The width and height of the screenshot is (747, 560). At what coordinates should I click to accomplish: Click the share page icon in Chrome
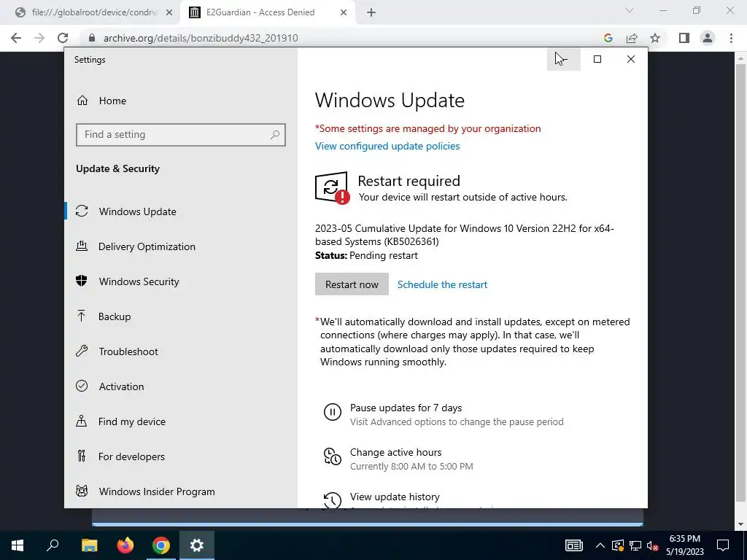pyautogui.click(x=632, y=38)
